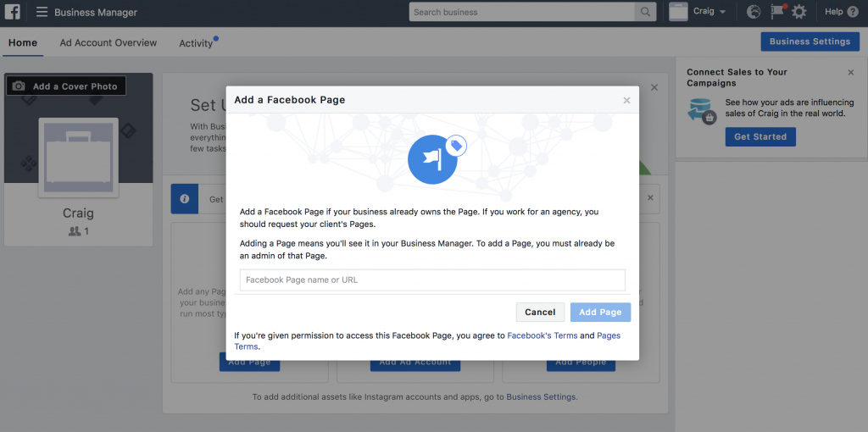Click the Search business field
This screenshot has width=868, height=432.
point(522,12)
